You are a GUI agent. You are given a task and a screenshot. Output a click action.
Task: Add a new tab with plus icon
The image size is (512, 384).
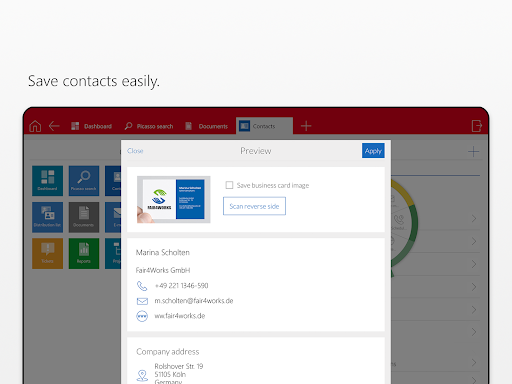(306, 126)
